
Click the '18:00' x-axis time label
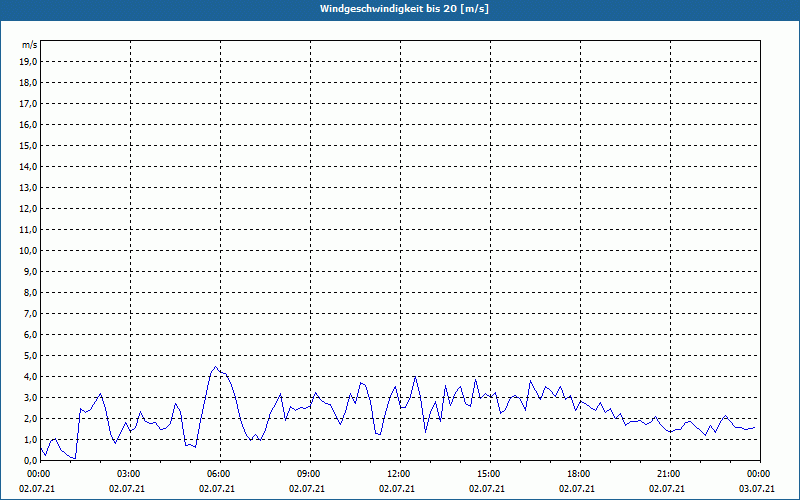pos(579,474)
